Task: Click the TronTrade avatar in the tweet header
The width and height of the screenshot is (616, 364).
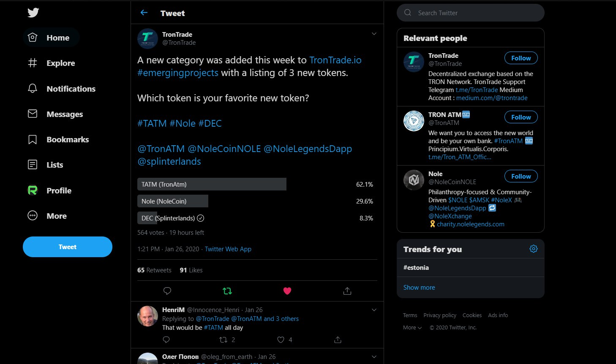Action: [147, 39]
